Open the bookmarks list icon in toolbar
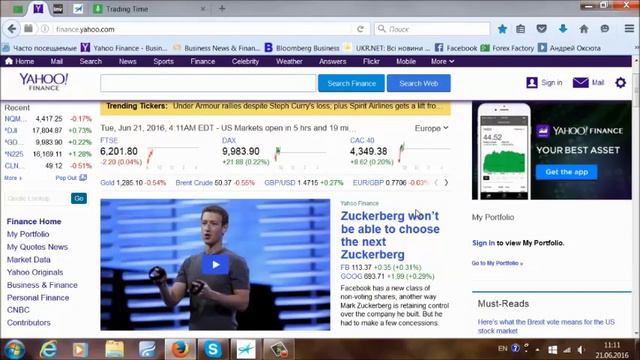Screen dimensions: 640x360 click(x=520, y=29)
